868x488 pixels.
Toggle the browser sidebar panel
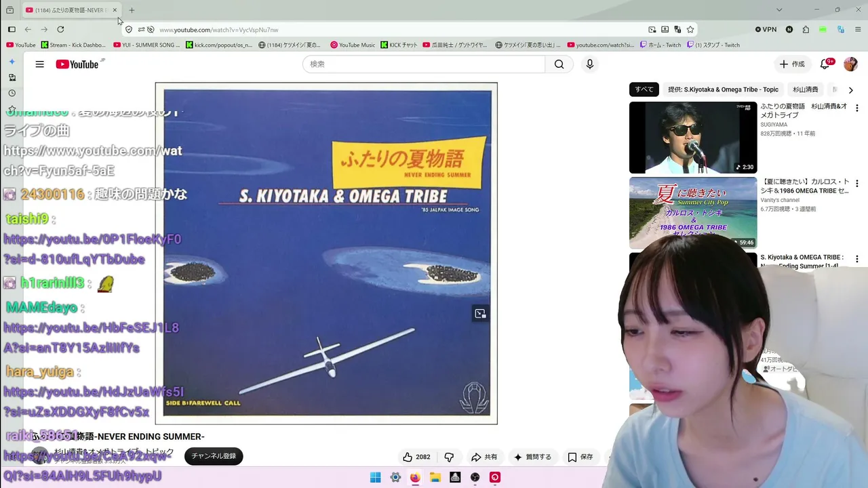12,29
